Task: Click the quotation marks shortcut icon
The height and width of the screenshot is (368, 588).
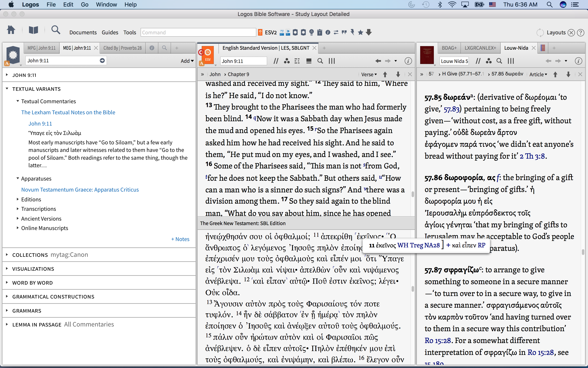Action: [x=344, y=32]
